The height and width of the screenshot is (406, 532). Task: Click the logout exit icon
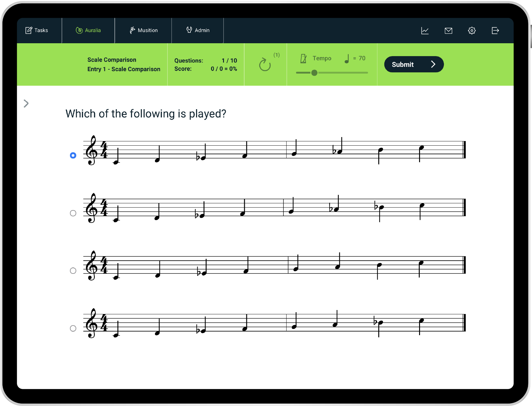click(495, 31)
